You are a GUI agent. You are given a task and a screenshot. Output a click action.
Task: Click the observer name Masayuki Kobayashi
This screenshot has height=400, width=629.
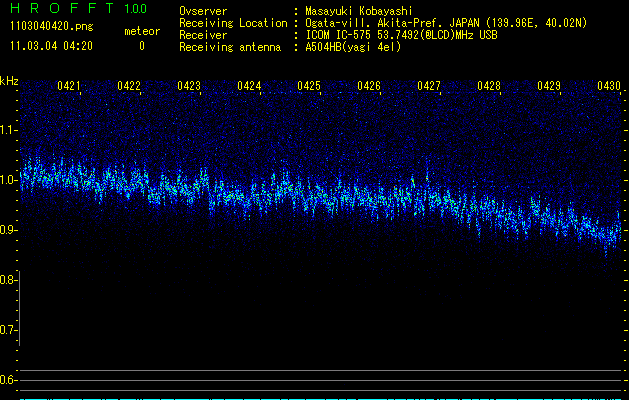pos(362,11)
